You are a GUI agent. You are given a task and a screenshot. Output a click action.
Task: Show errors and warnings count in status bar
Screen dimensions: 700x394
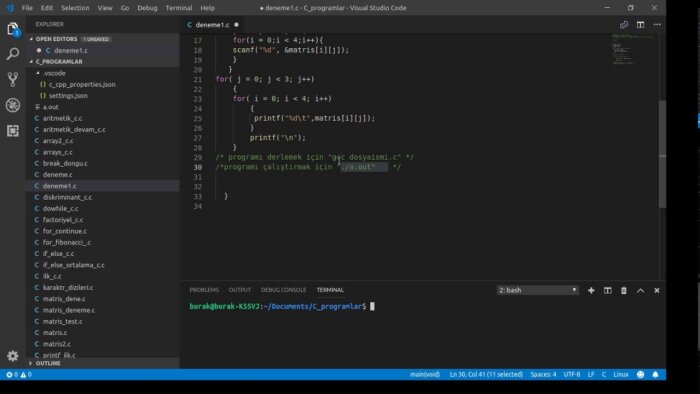coord(19,374)
